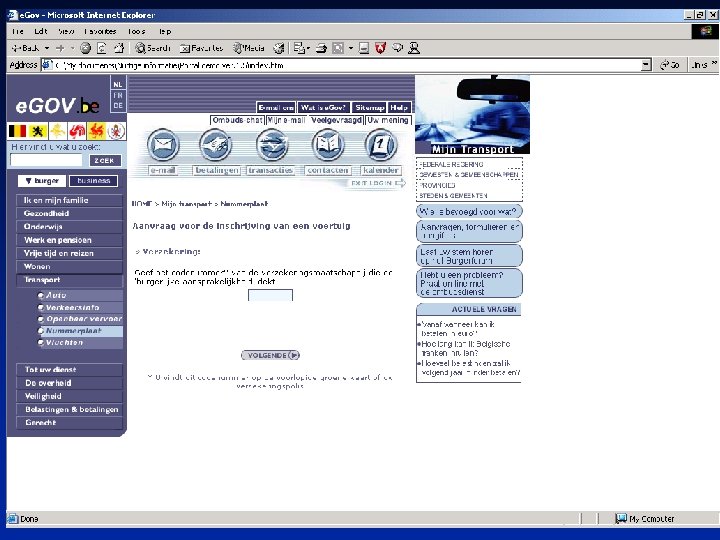Click the Messenger person icon in toolbar
The image size is (720, 540).
point(414,48)
